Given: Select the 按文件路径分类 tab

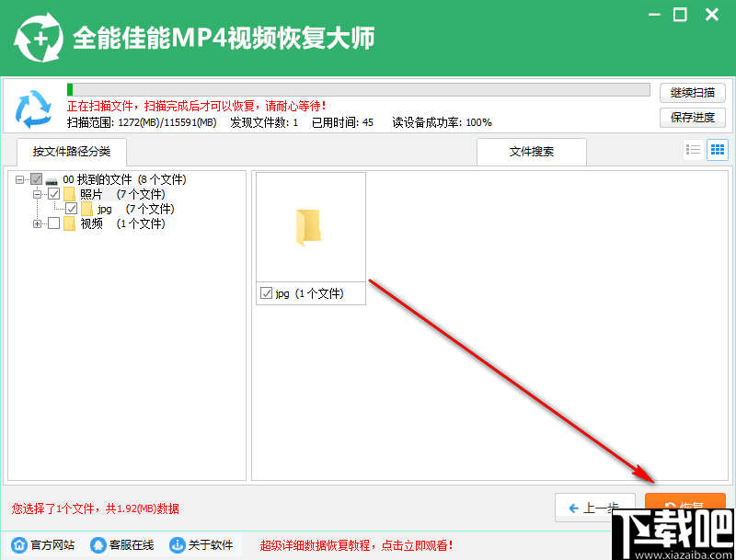Looking at the screenshot, I should 72,152.
